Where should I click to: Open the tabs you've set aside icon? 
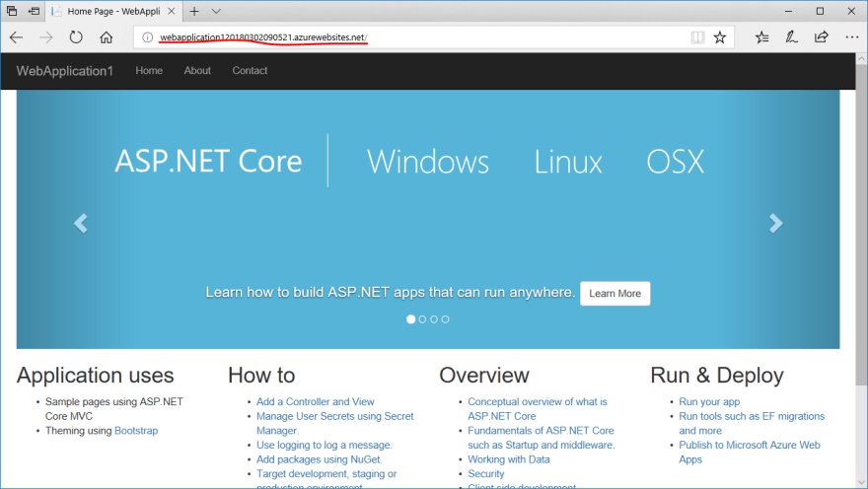click(x=12, y=11)
